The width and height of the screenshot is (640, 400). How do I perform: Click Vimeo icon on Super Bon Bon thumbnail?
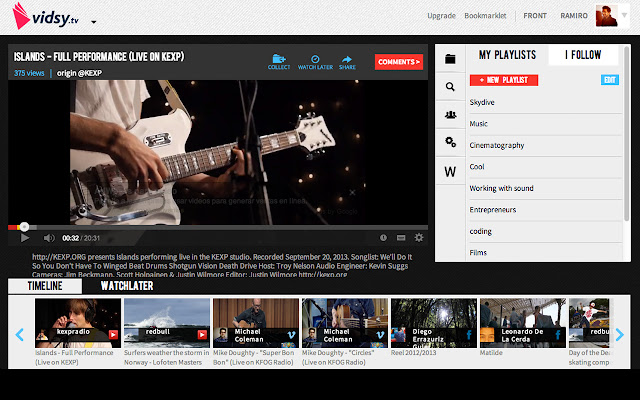pos(291,335)
